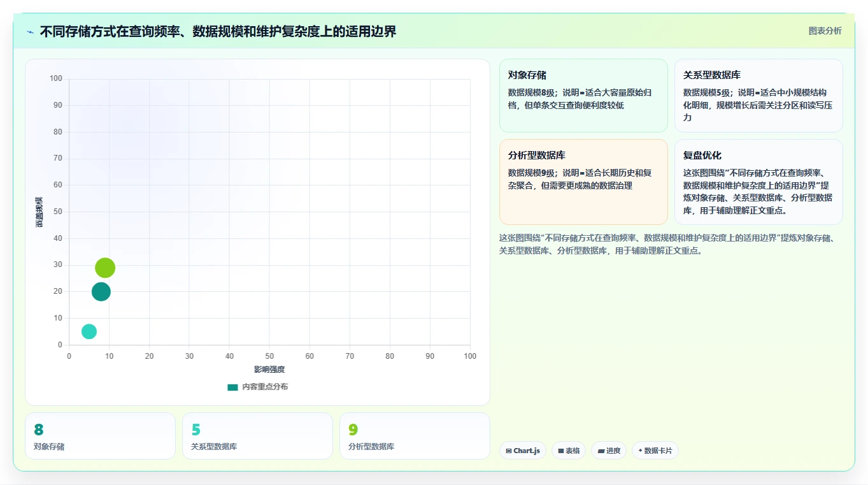Select the light turquoise bubble on chart

[89, 331]
